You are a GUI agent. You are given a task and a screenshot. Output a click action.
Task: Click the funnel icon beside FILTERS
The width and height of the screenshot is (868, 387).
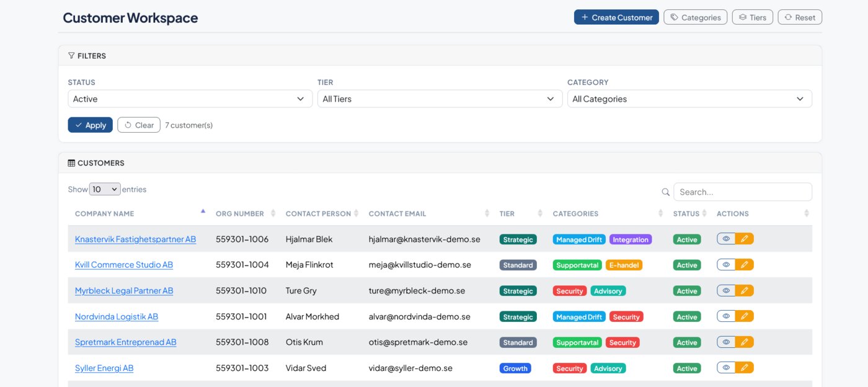pyautogui.click(x=72, y=55)
